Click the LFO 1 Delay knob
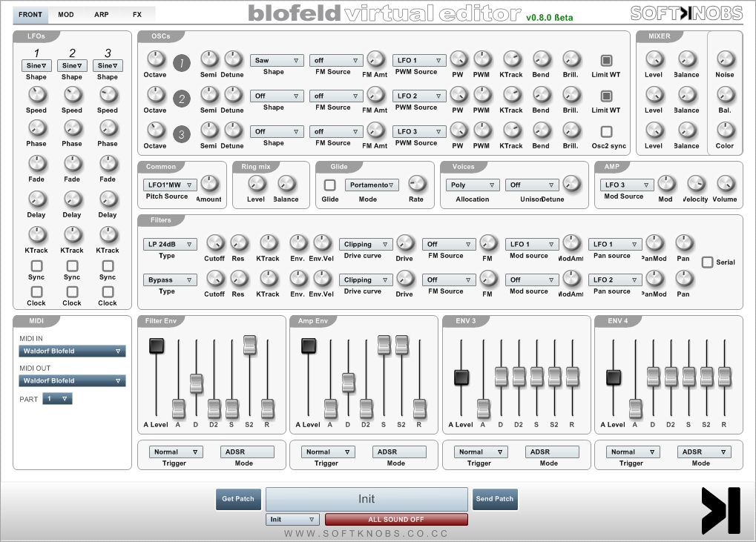Screen dimensions: 756x542 coord(36,199)
